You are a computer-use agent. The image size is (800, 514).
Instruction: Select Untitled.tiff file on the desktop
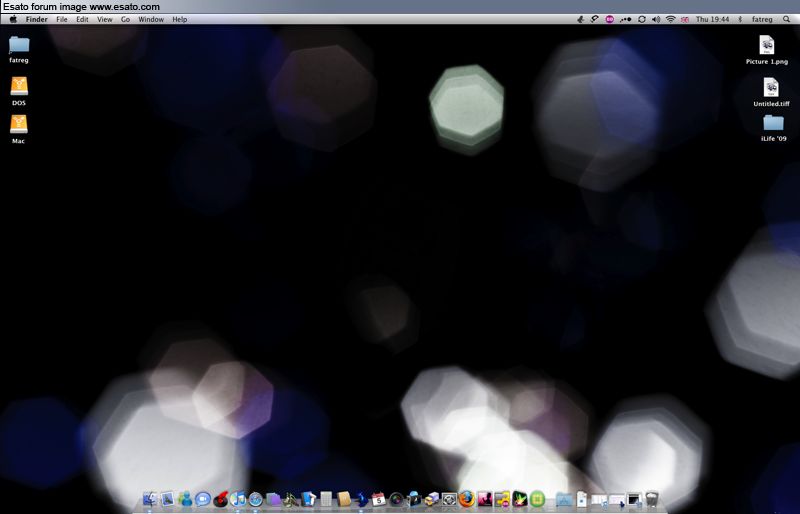[771, 92]
